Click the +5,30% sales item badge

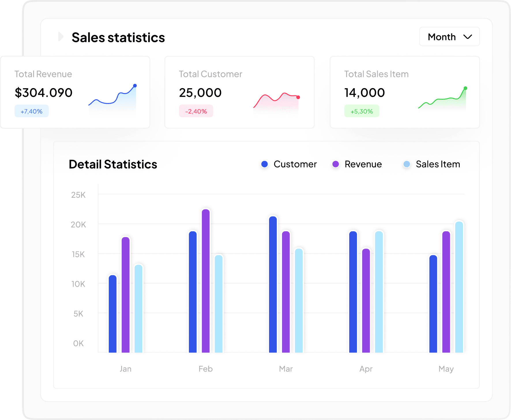(x=362, y=111)
